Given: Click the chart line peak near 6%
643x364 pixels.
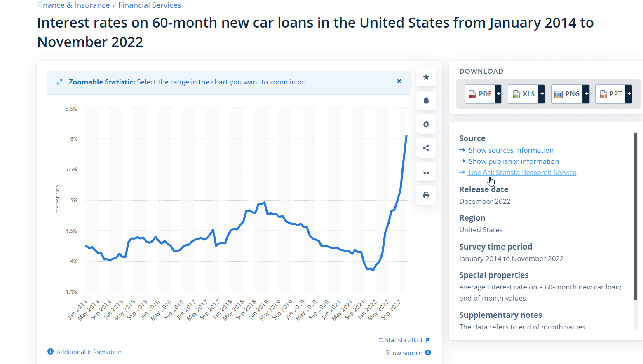Looking at the screenshot, I should point(406,136).
